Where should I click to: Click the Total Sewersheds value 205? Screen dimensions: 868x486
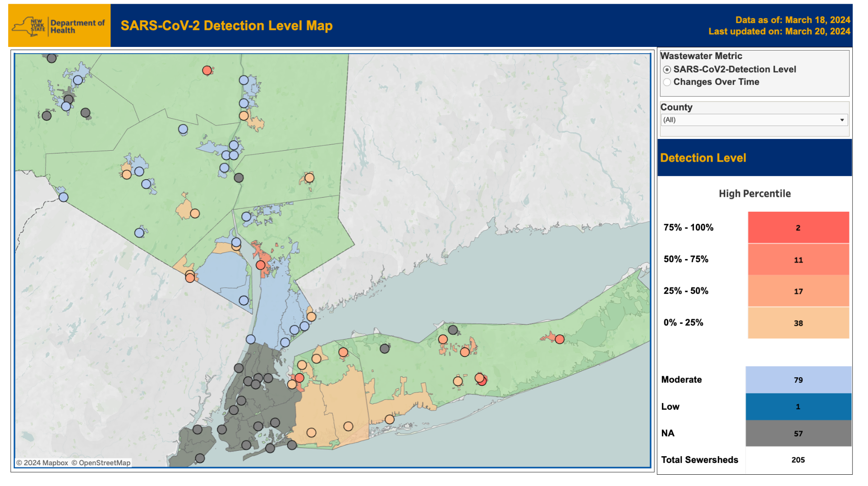click(798, 460)
